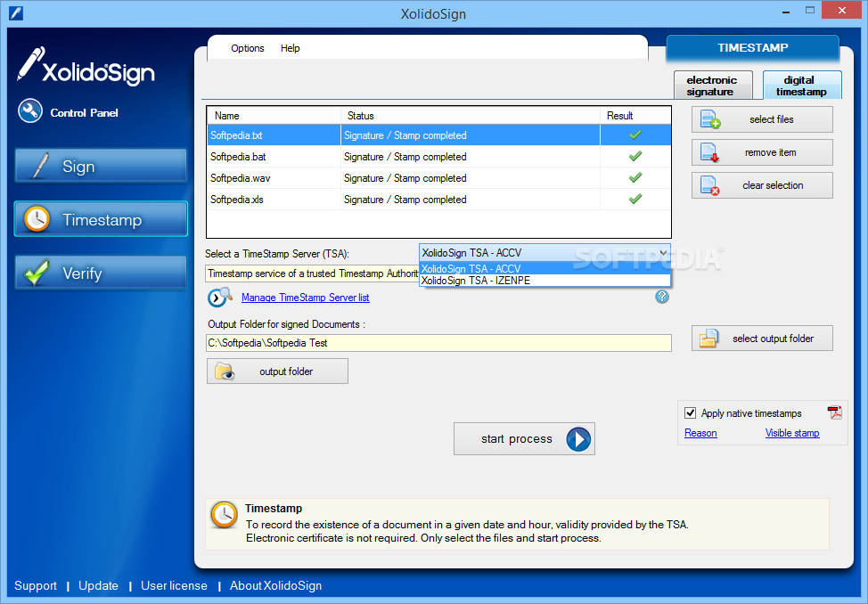This screenshot has height=604, width=868.
Task: Open the About XolidoSign link
Action: 275,585
